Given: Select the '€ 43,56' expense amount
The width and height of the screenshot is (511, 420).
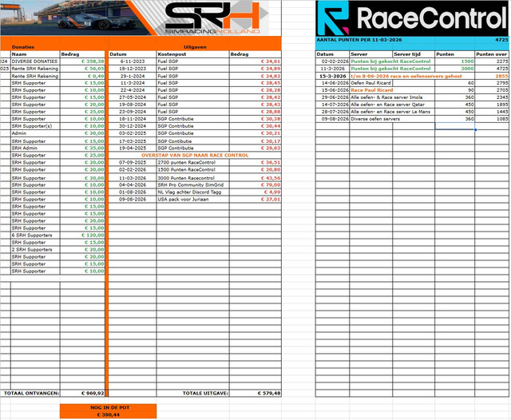Looking at the screenshot, I should 255,178.
